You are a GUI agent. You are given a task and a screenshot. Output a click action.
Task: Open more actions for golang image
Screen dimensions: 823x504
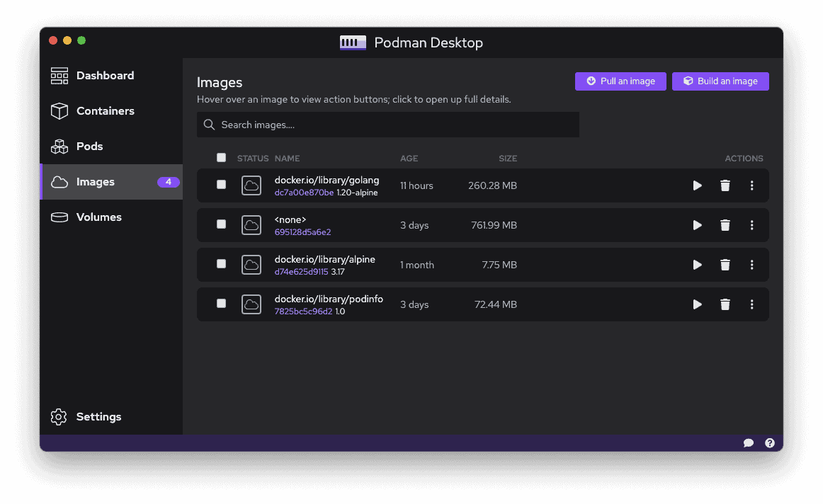coord(751,185)
